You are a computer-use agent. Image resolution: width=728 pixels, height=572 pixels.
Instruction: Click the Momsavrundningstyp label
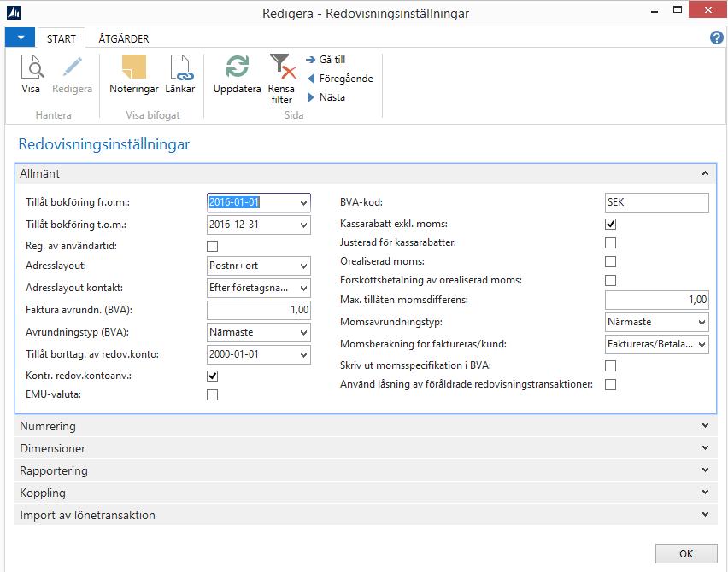click(x=391, y=322)
